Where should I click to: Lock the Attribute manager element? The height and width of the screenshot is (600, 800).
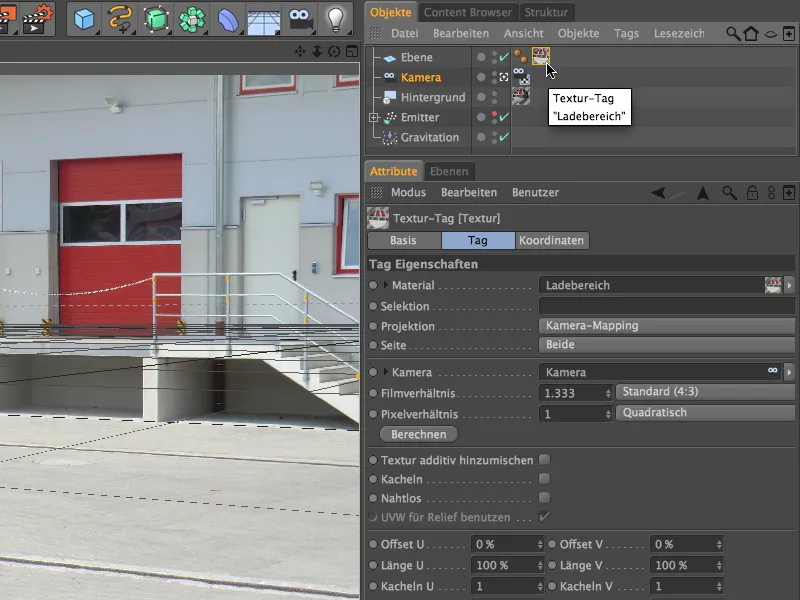pos(752,193)
